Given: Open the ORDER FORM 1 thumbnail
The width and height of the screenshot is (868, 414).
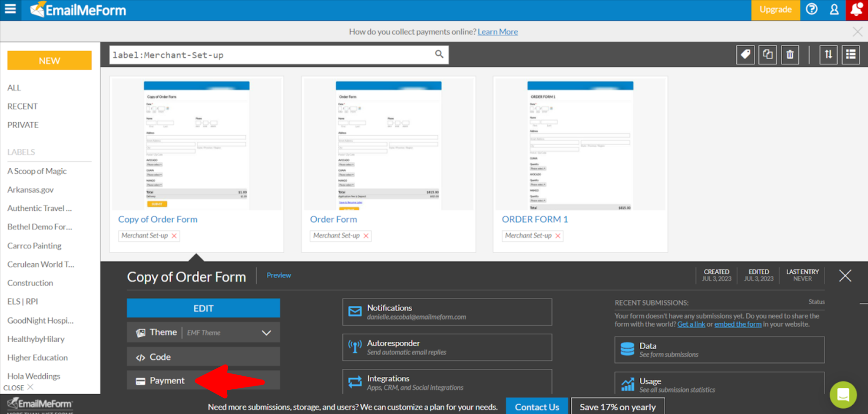Looking at the screenshot, I should [580, 145].
